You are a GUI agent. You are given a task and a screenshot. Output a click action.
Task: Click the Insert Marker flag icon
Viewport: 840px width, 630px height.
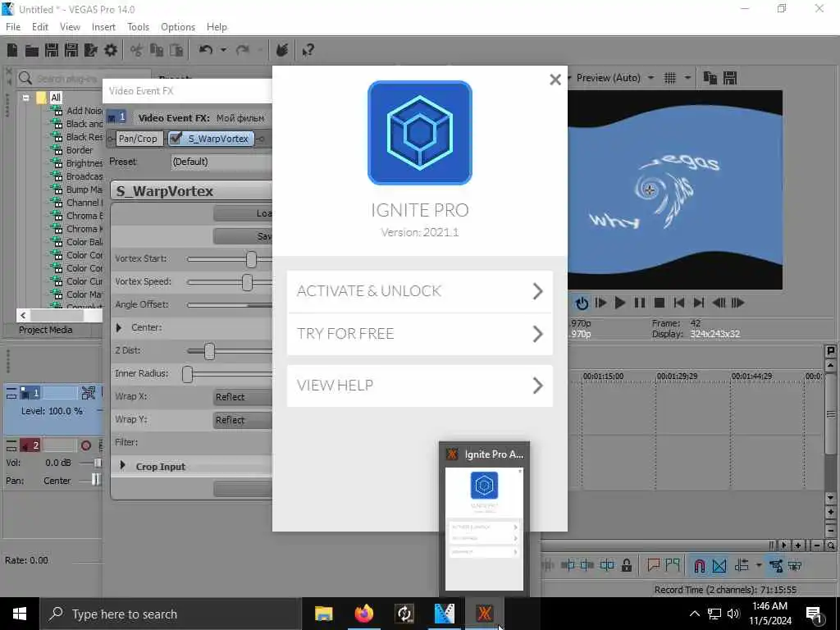coord(653,565)
